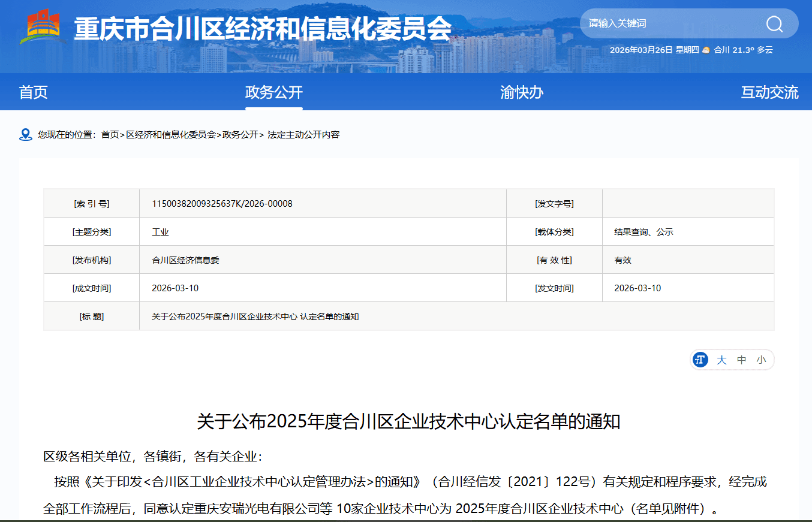Image resolution: width=812 pixels, height=522 pixels.
Task: Click the search magnifier icon
Action: 774,23
